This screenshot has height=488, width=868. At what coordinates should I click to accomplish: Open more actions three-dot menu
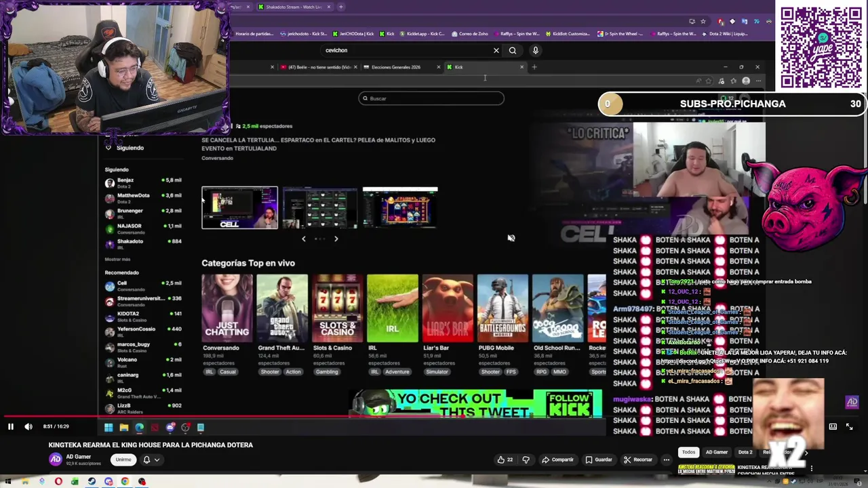pos(667,460)
